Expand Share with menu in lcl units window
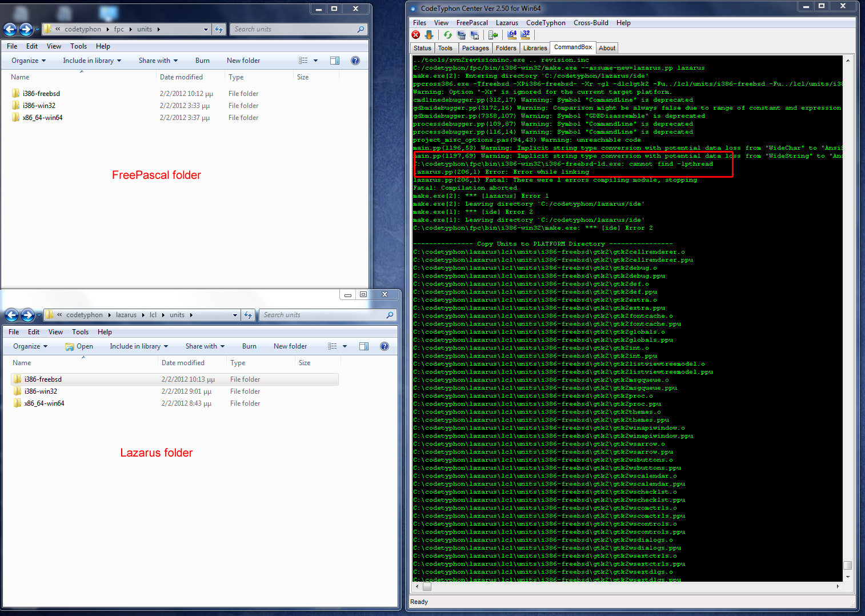Screen dimensions: 865x616 coord(205,346)
